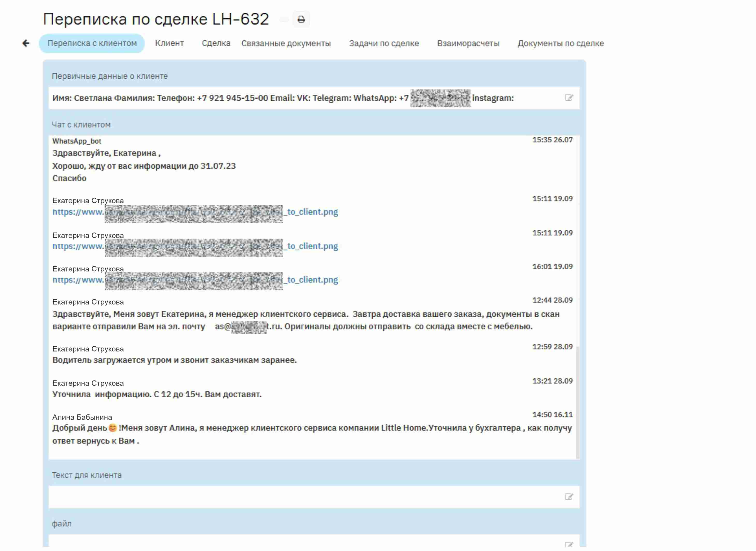This screenshot has width=756, height=551.
Task: Go back using the left arrow icon
Action: [x=26, y=43]
